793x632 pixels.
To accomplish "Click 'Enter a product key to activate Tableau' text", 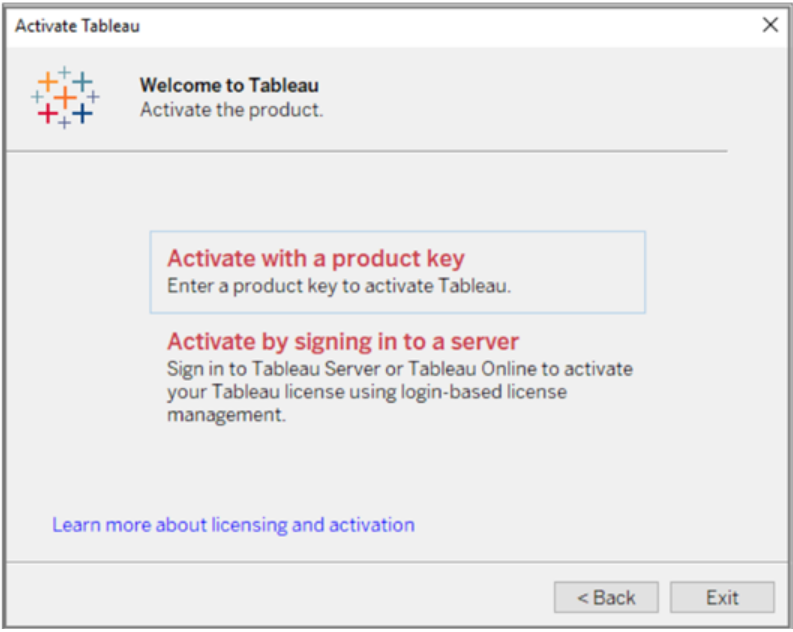I will tap(339, 286).
